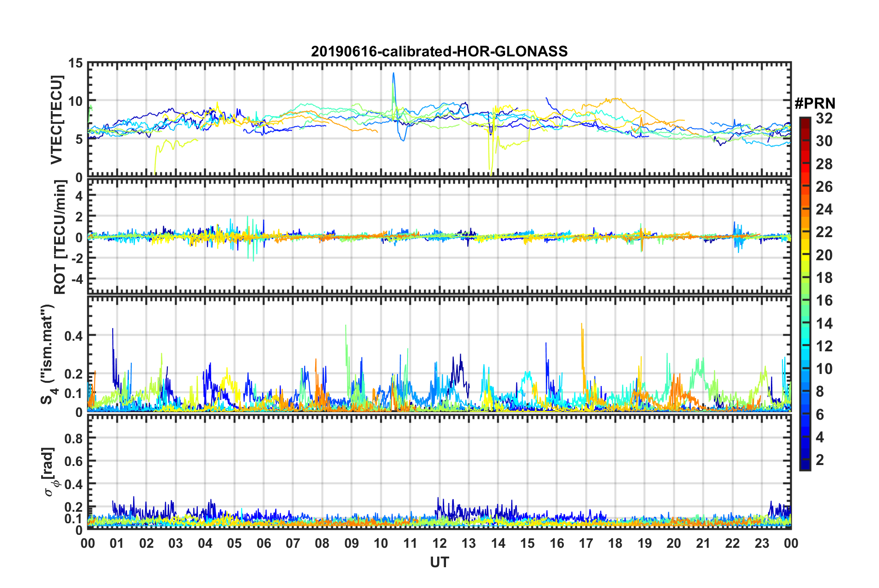This screenshot has width=879, height=588.
Task: Click the x-axis tick label 12
Action: [439, 543]
